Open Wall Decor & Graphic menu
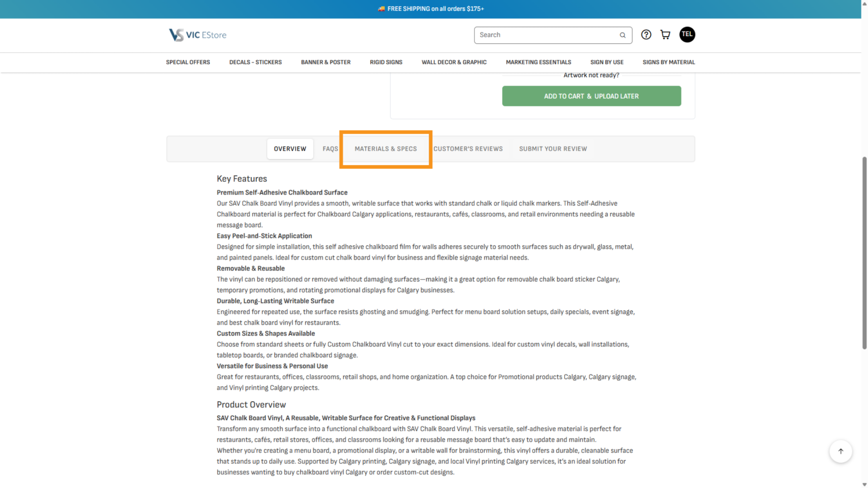The height and width of the screenshot is (488, 868). [x=454, y=62]
